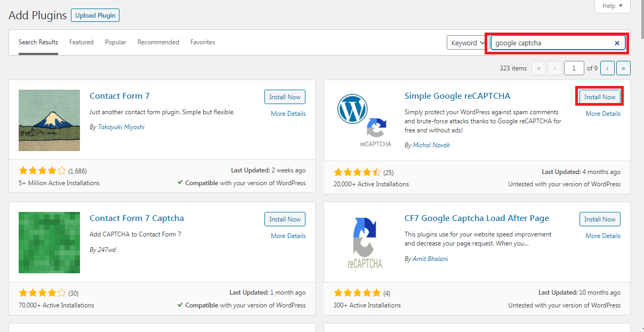Click the '20,000+ Active Installations' text
Viewport: 644px width, 332px height.
tap(372, 184)
